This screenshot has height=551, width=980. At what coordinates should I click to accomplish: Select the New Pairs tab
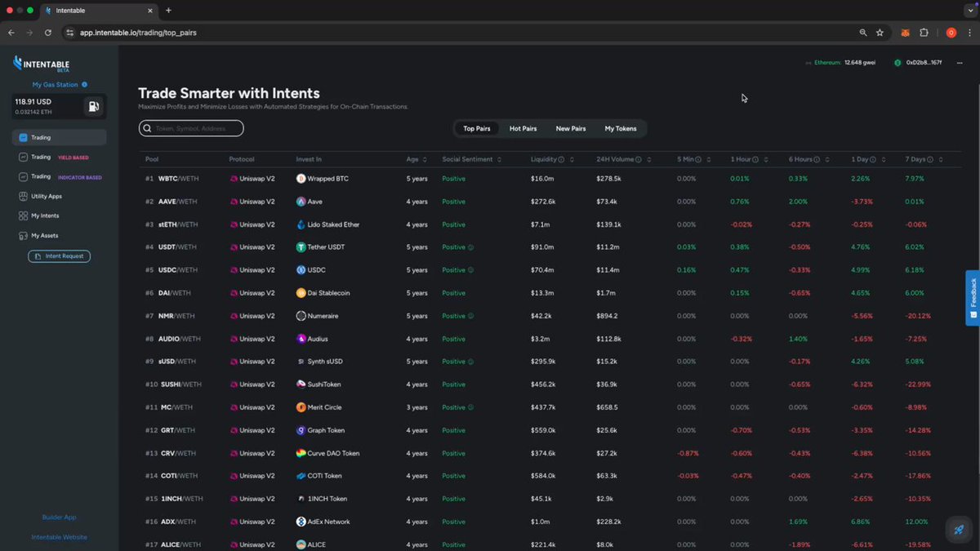[x=571, y=128]
